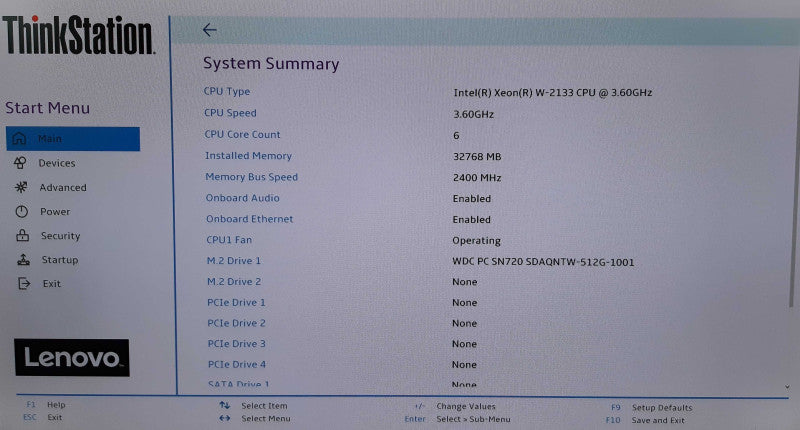
Task: Click the Lenovo logo
Action: pyautogui.click(x=71, y=358)
